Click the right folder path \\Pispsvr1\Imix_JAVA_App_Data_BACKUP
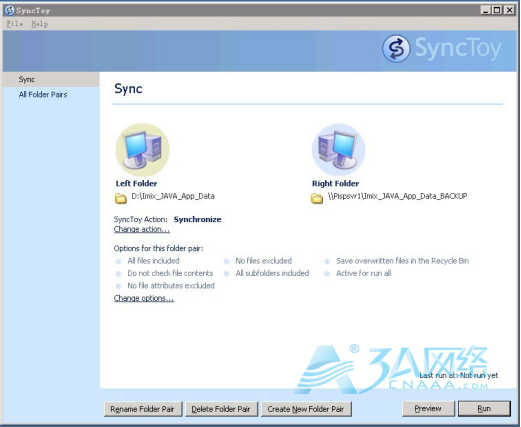Viewport: 521px width, 427px height. 397,196
